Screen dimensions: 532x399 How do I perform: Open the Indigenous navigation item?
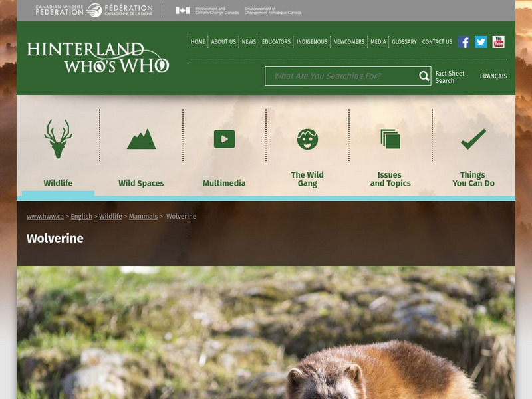pyautogui.click(x=313, y=41)
